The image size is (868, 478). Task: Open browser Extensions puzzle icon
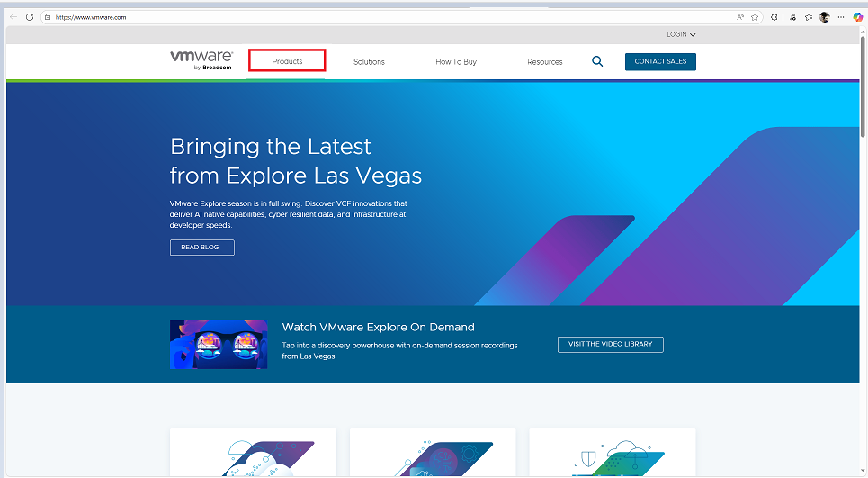774,17
